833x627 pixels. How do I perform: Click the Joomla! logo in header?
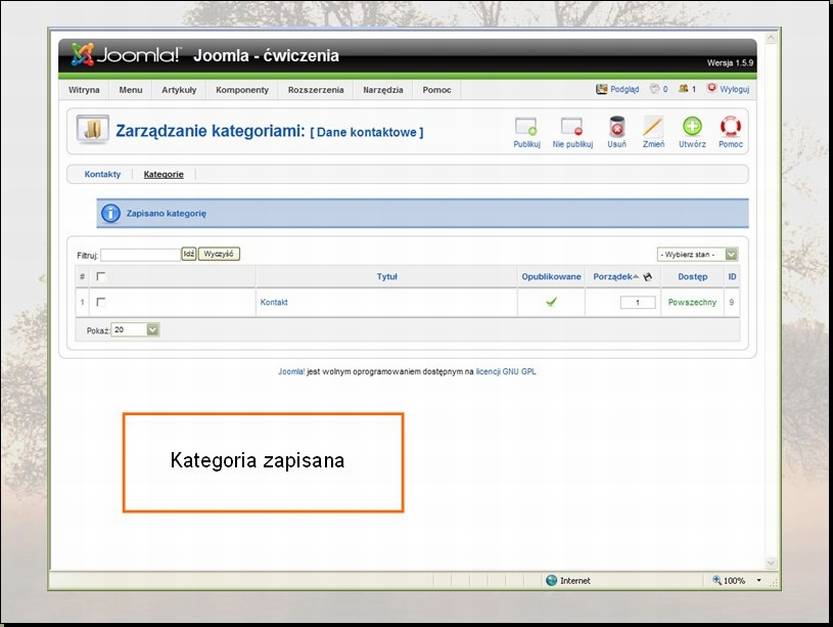[x=126, y=54]
